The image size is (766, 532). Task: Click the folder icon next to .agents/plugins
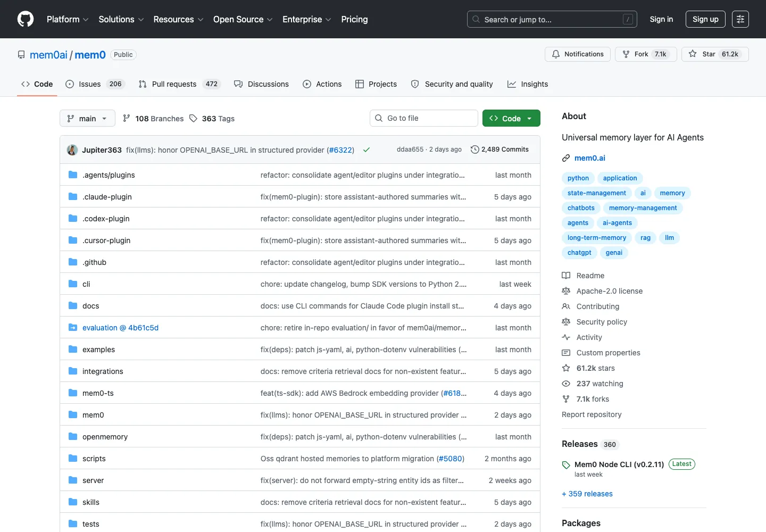(73, 175)
